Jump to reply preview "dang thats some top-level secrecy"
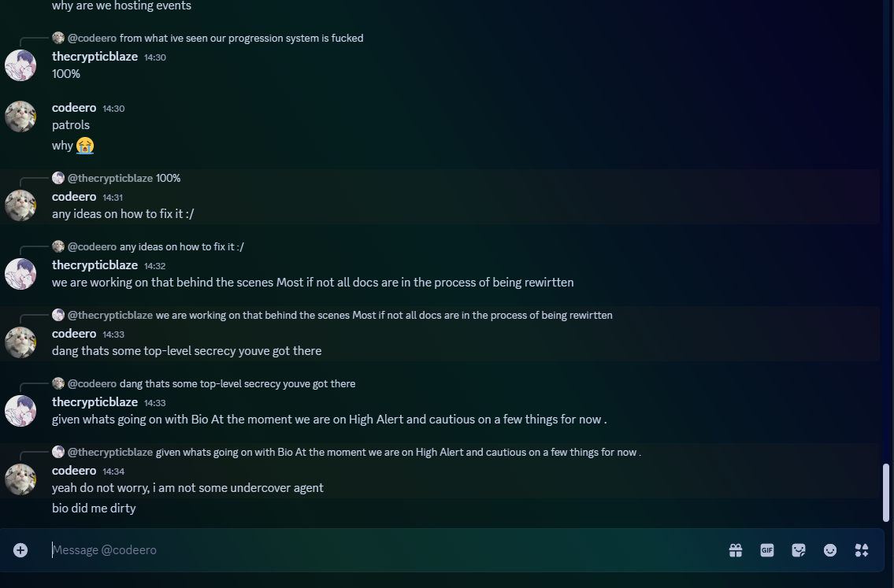 237,383
